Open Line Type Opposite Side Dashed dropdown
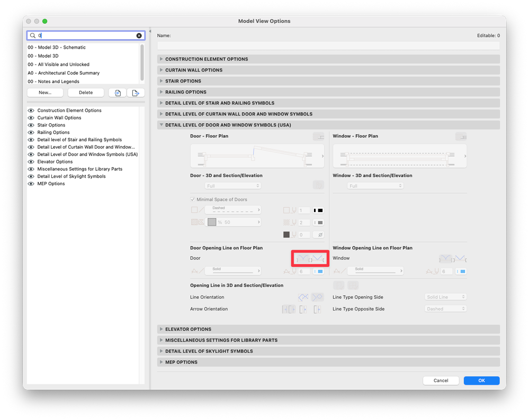Screen dimensions: 529x420 tap(445, 309)
